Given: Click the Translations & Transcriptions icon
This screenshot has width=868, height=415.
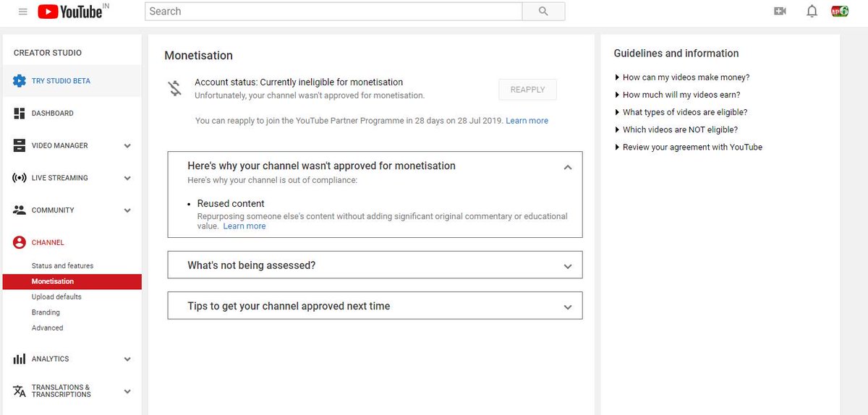Looking at the screenshot, I should click(20, 391).
